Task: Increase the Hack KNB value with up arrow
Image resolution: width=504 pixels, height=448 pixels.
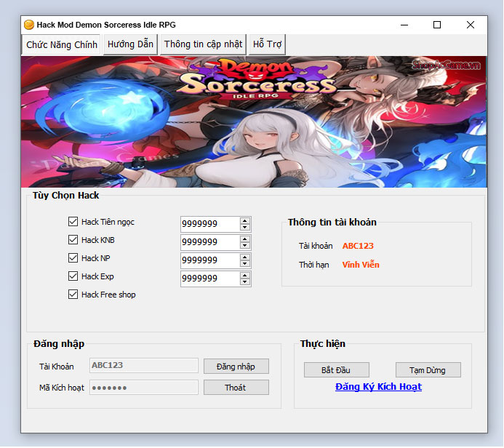Action: 245,239
